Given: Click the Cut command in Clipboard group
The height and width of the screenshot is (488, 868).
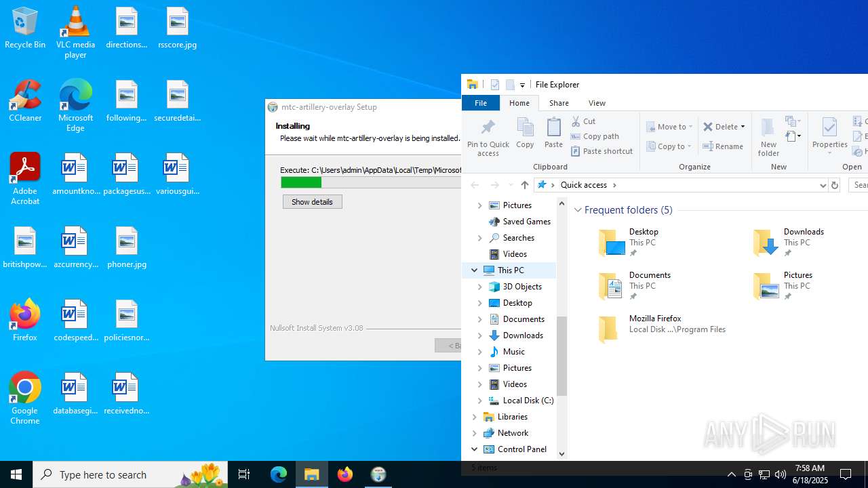Looking at the screenshot, I should coord(584,121).
